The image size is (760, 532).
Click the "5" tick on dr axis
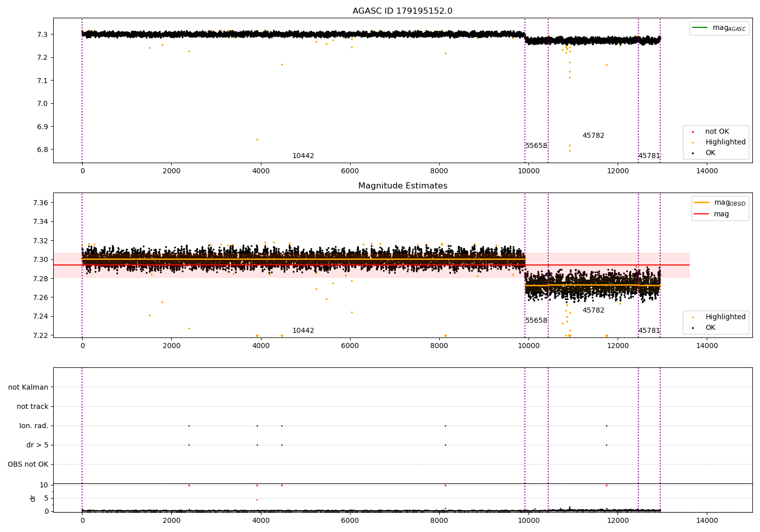pyautogui.click(x=46, y=499)
